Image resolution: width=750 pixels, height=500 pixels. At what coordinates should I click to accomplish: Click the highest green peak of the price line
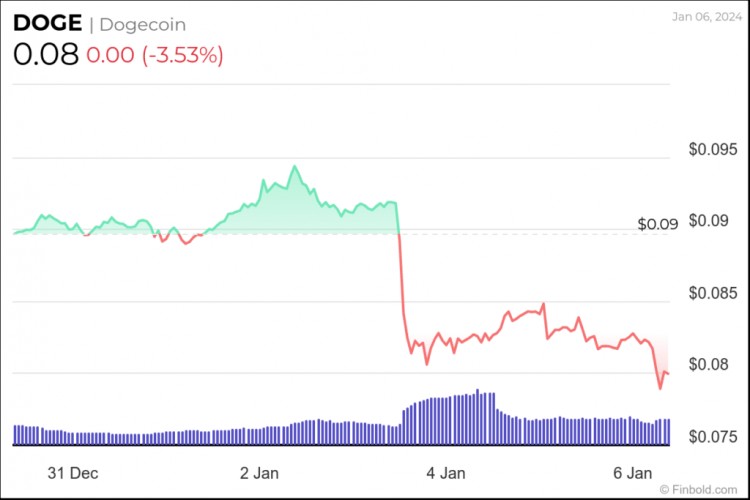tap(294, 167)
